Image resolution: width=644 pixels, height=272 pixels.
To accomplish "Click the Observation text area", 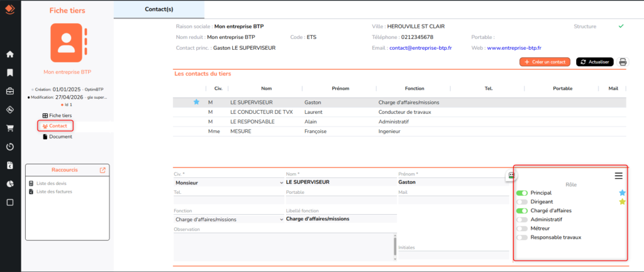I will pos(284,247).
